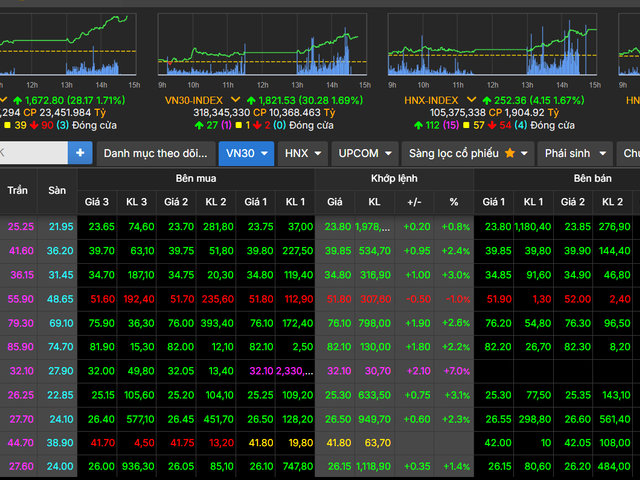
Task: Open the HNX exchange dropdown
Action: click(303, 153)
